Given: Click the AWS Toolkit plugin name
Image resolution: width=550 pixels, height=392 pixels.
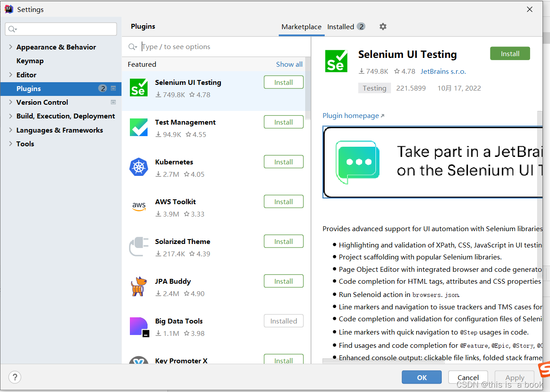Looking at the screenshot, I should click(175, 202).
